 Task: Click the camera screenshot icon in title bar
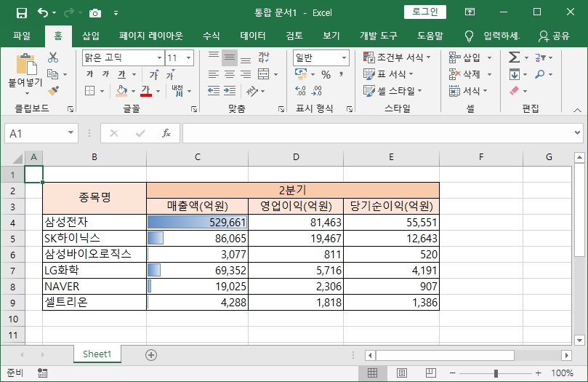pyautogui.click(x=95, y=13)
